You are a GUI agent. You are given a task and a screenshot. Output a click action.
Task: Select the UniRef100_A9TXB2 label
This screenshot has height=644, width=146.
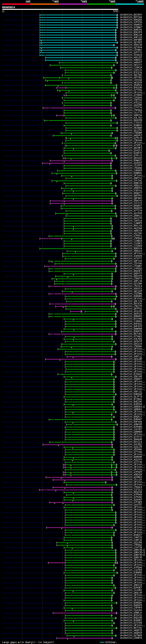point(131,77)
